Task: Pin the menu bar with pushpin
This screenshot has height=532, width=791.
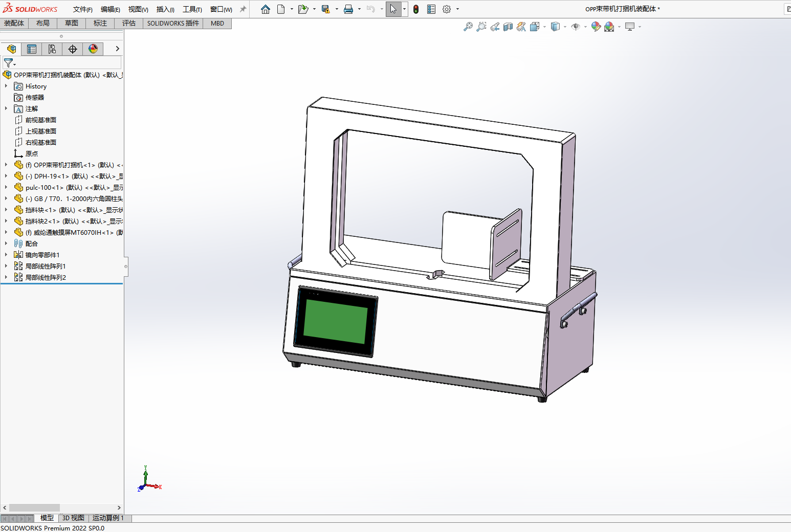Action: point(243,9)
